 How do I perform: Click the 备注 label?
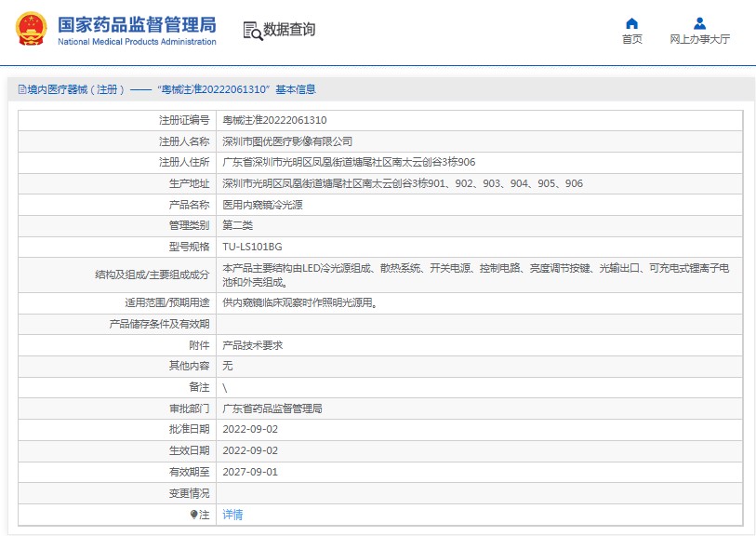pos(199,387)
